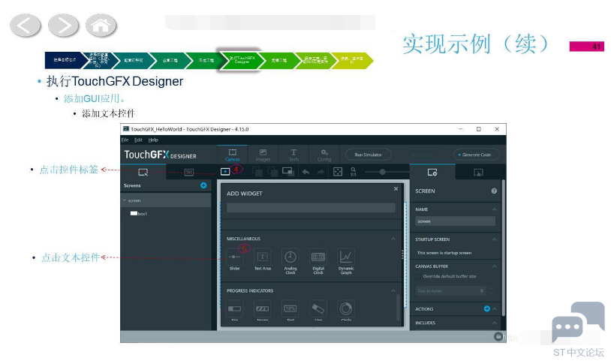The height and width of the screenshot is (364, 611).
Task: Open the Add Widget toolbar icon
Action: [225, 171]
